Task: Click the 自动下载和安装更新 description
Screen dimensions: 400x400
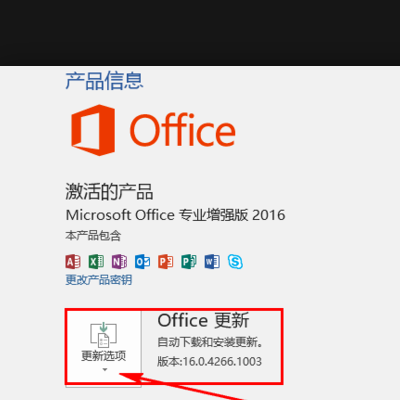Action: (x=210, y=342)
